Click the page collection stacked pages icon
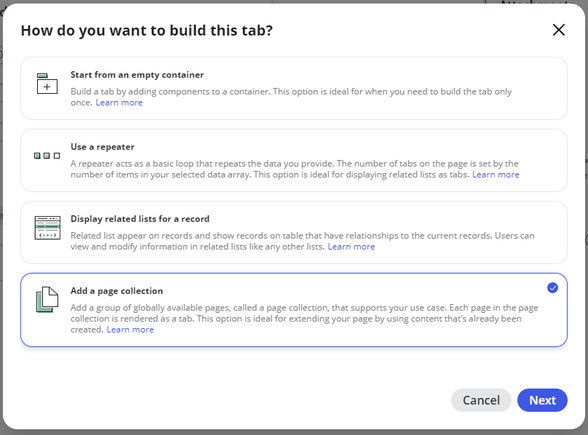Screen dimensions: 588x435 click(x=47, y=300)
